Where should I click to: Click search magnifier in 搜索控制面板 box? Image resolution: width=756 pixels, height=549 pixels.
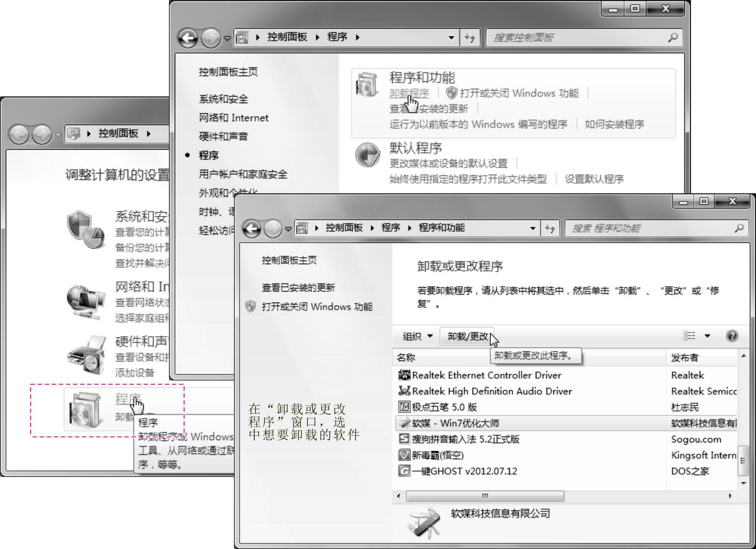click(673, 38)
